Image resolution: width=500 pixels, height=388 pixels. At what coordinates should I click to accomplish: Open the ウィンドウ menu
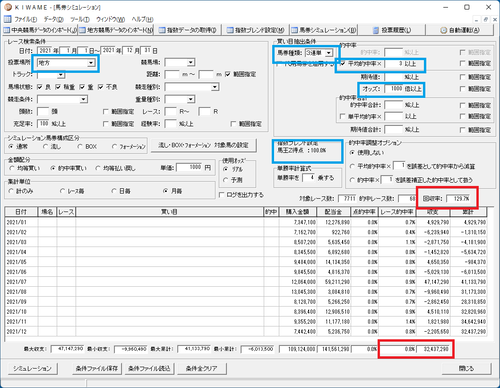110,19
